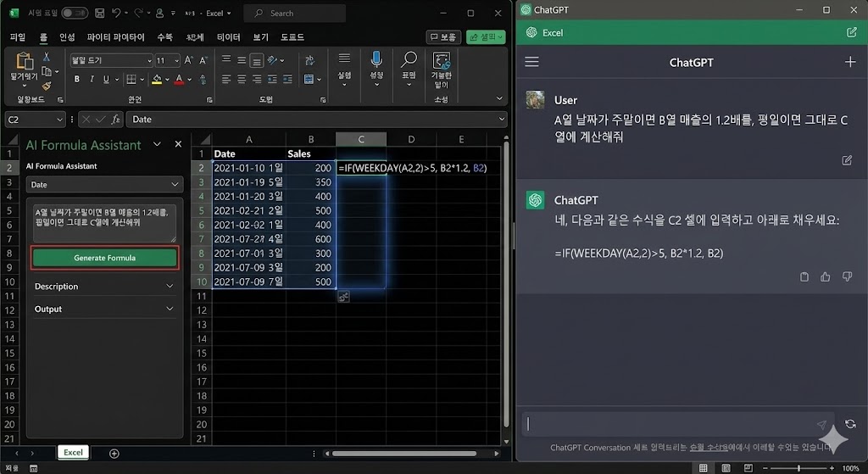The height and width of the screenshot is (474, 868).
Task: Expand the Description section
Action: point(104,287)
